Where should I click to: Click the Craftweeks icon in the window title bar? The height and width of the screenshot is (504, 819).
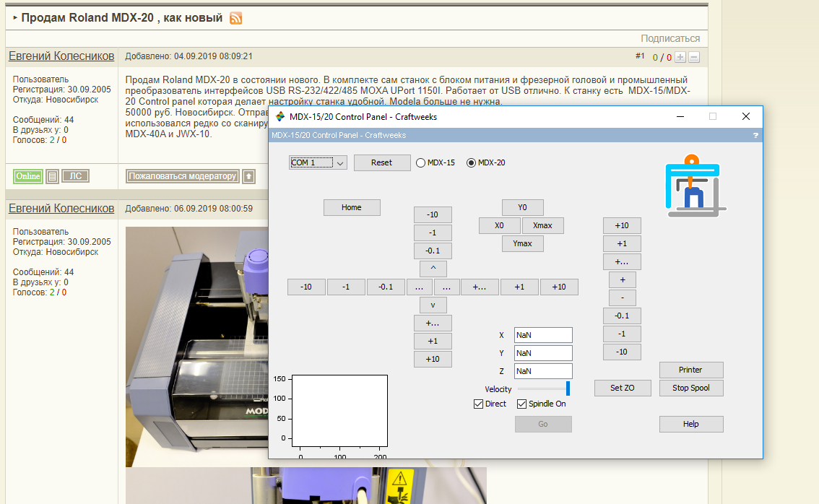coord(280,116)
